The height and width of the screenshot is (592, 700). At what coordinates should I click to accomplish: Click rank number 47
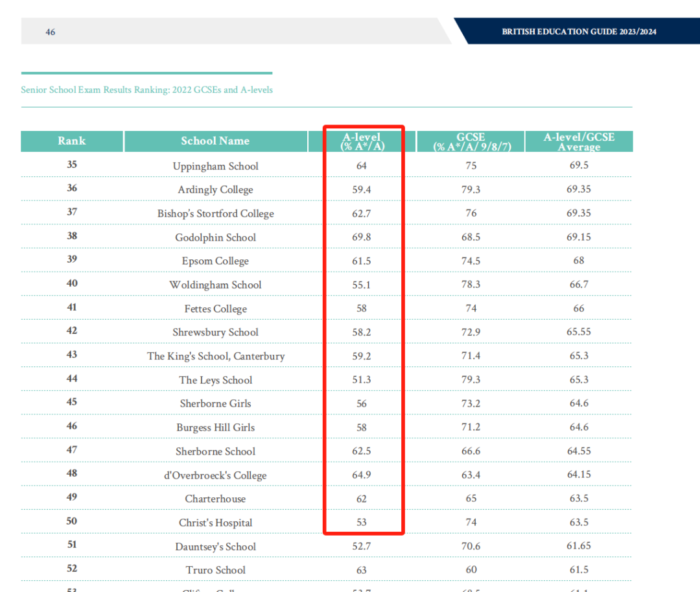click(72, 449)
